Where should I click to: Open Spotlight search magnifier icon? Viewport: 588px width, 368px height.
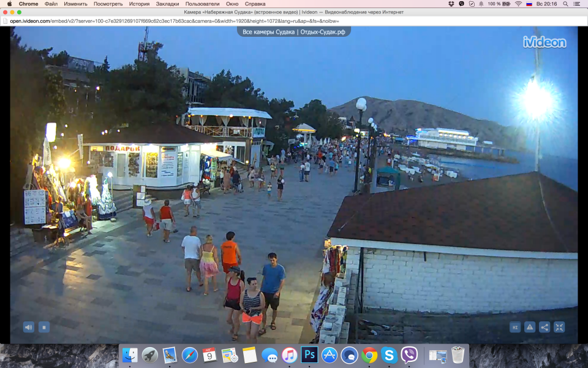click(x=566, y=4)
